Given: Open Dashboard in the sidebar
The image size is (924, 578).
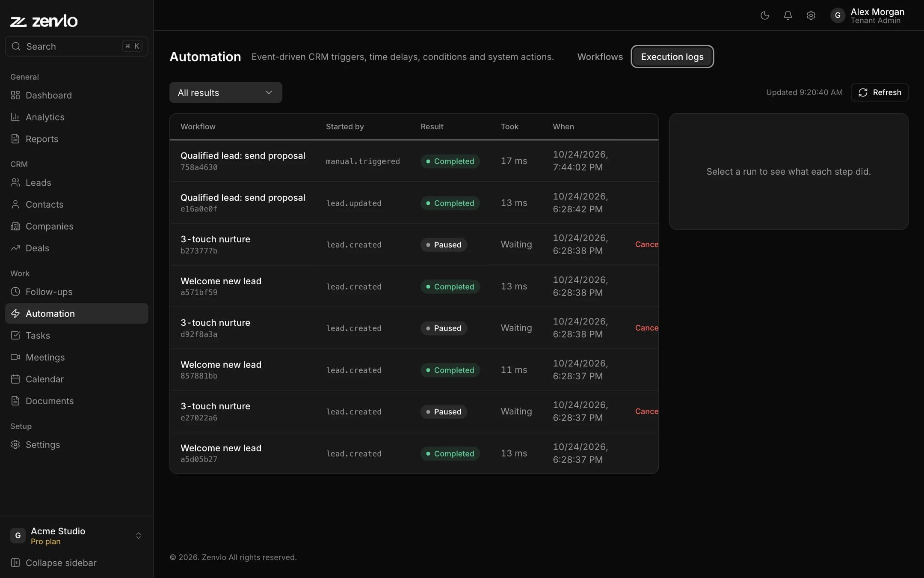Looking at the screenshot, I should pos(77,95).
